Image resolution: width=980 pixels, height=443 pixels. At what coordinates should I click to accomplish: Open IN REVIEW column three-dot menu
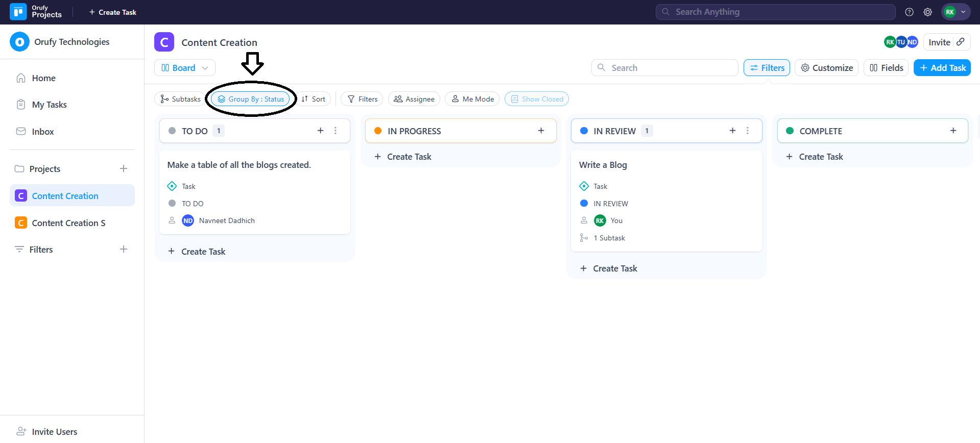tap(748, 131)
